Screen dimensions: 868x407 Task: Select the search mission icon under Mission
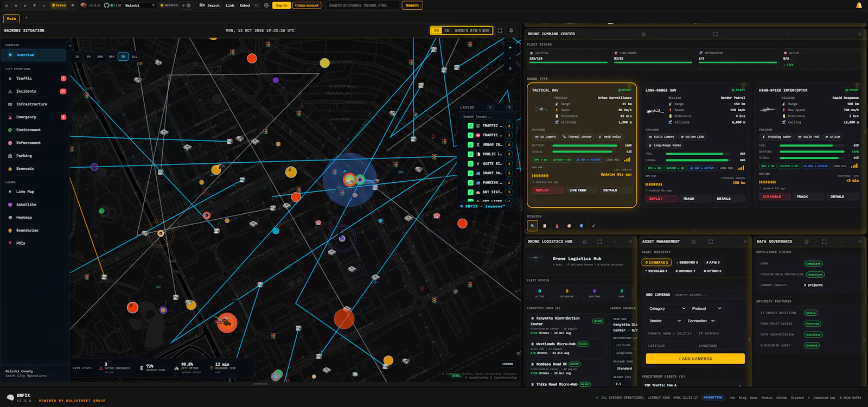(x=533, y=226)
